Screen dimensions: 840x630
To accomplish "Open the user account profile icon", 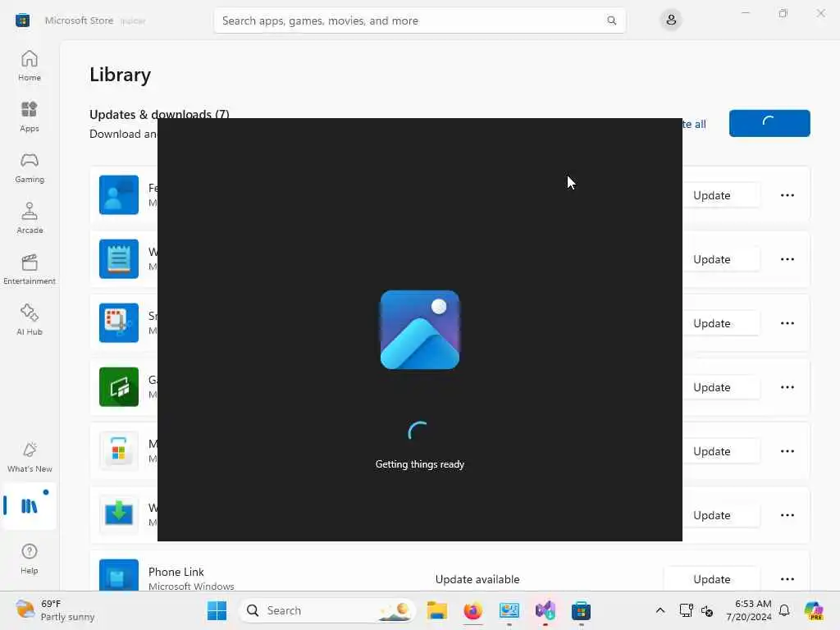I will point(671,21).
